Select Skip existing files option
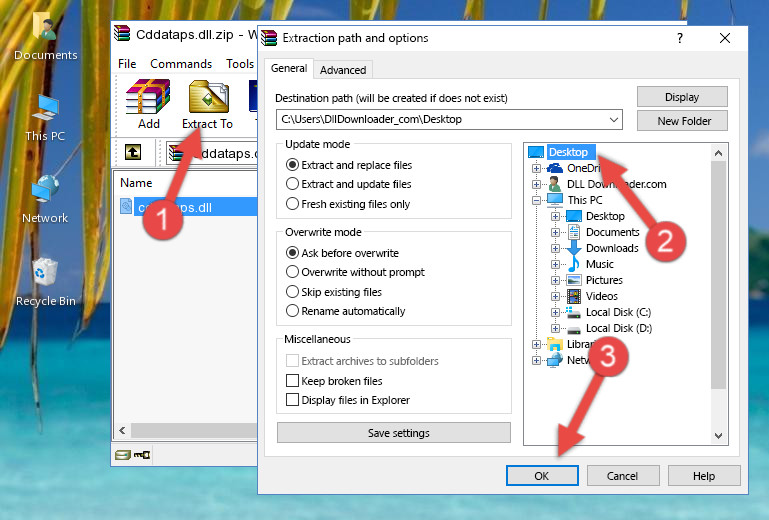Screen dimensions: 769x520 point(292,292)
